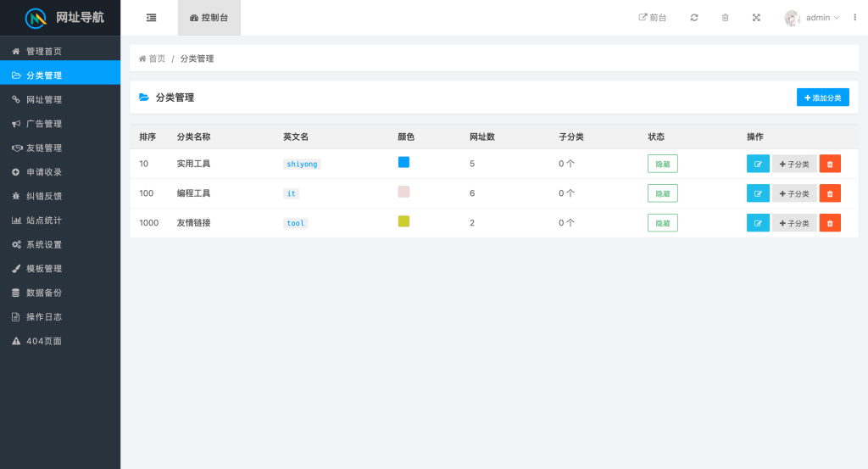The image size is (868, 469).
Task: Open the admin user dropdown
Action: tap(812, 18)
